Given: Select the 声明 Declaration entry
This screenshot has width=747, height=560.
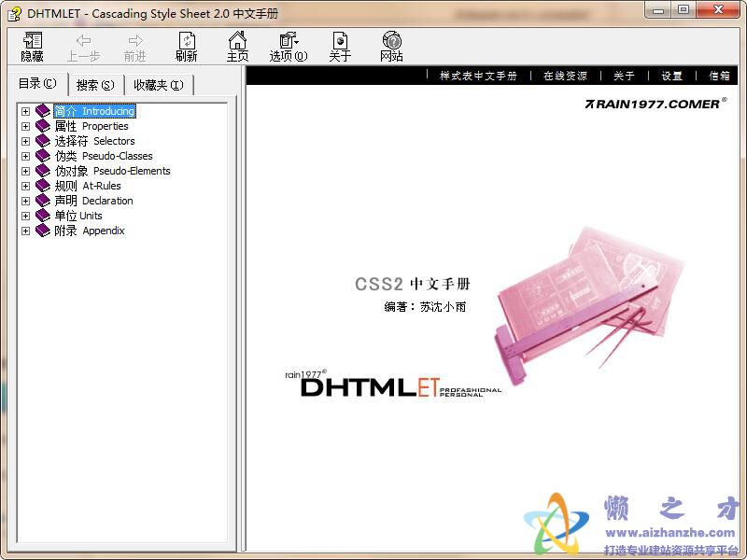Looking at the screenshot, I should tap(93, 201).
